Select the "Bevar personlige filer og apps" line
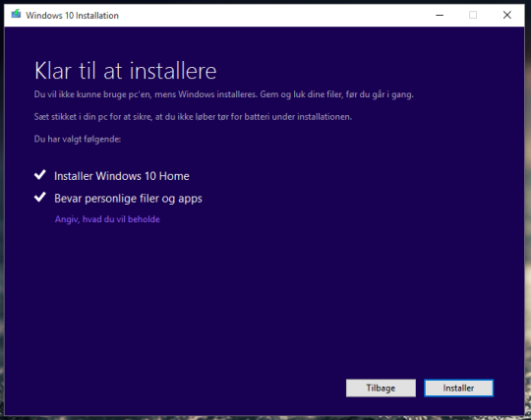This screenshot has height=420, width=531. (128, 199)
